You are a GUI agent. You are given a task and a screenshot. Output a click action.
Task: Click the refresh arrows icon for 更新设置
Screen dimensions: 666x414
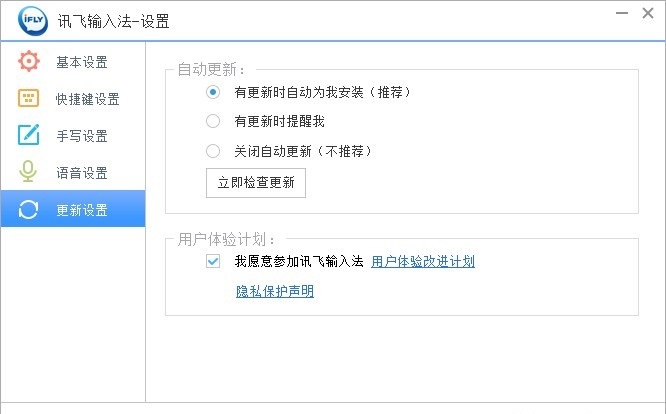(29, 209)
